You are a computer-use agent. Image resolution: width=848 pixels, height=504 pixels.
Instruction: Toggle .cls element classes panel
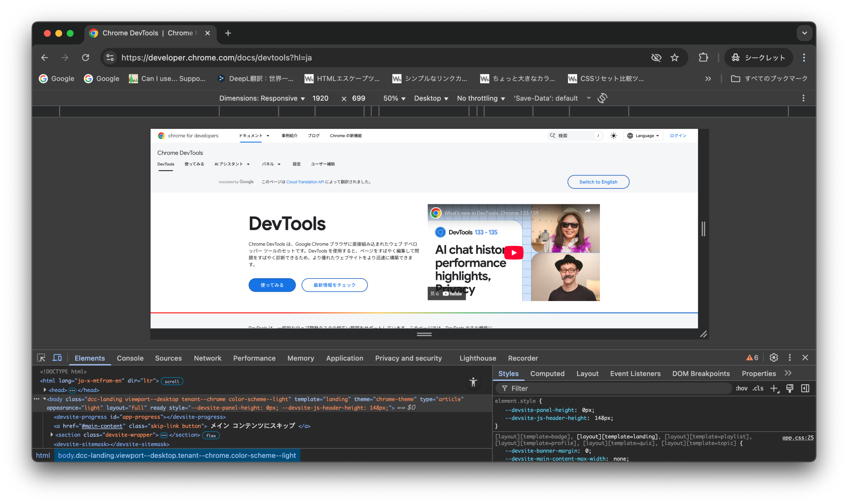(758, 388)
